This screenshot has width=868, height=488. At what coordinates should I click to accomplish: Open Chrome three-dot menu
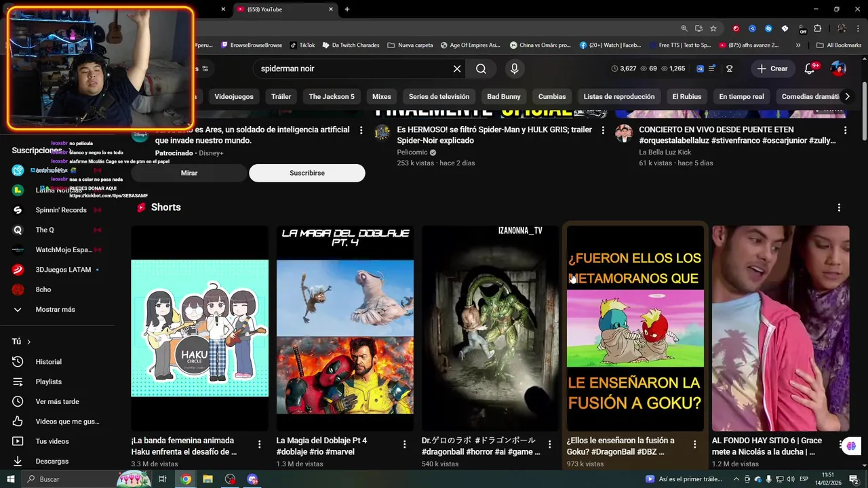pos(859,28)
